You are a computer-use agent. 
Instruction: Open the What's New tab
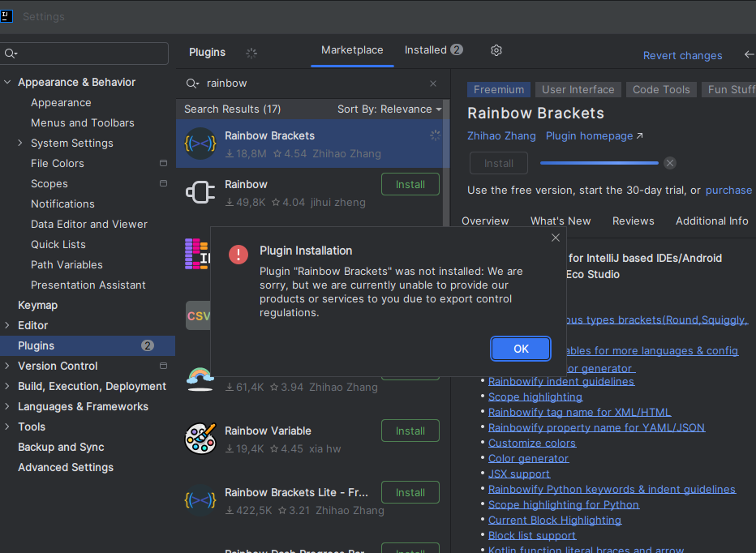(561, 221)
